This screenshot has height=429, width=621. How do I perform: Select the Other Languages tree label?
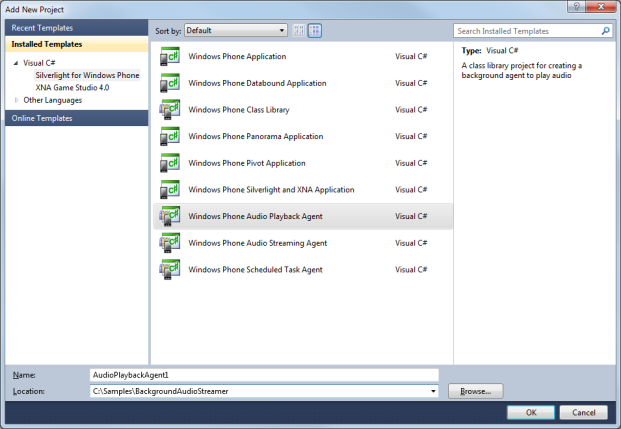[53, 100]
